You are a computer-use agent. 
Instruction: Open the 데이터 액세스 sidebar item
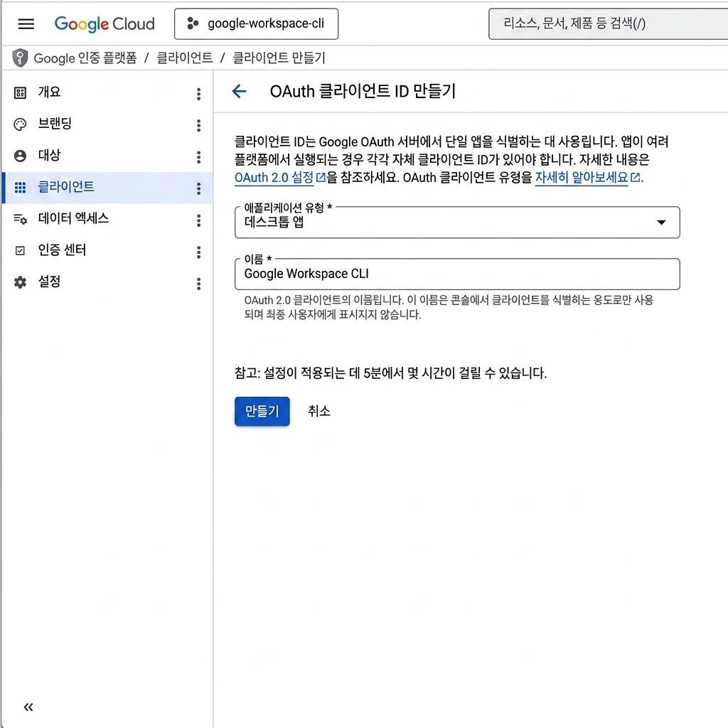(73, 218)
